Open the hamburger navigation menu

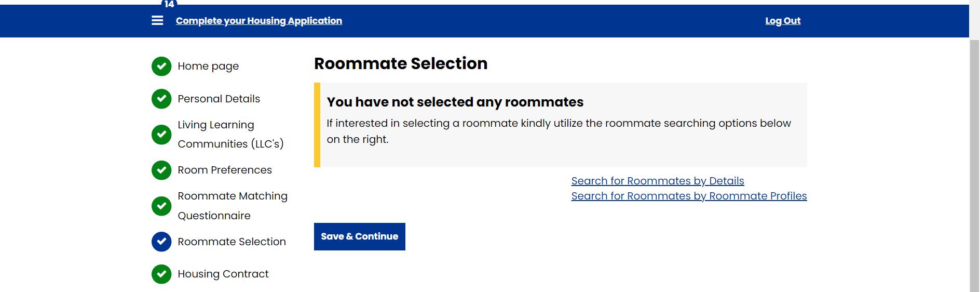pos(157,21)
